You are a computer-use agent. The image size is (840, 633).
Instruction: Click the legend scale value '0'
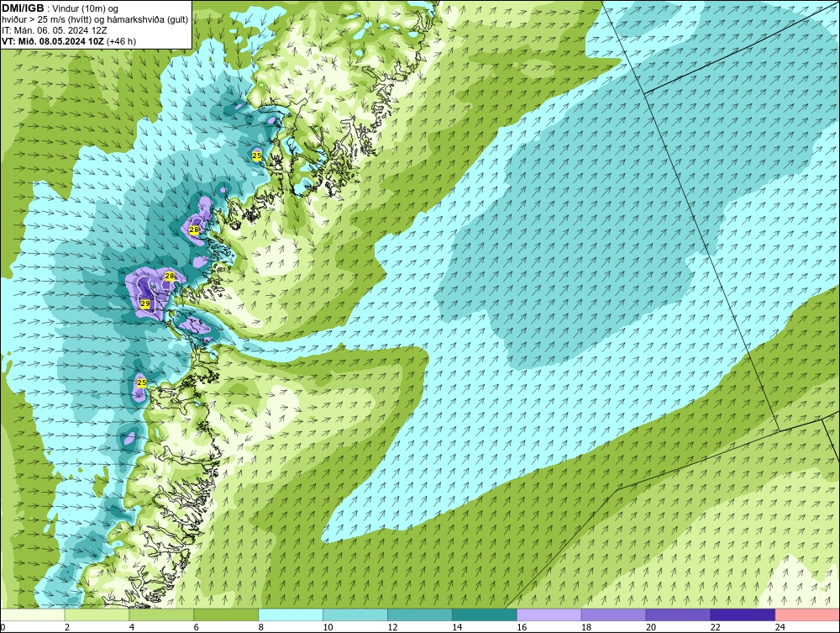[3, 627]
